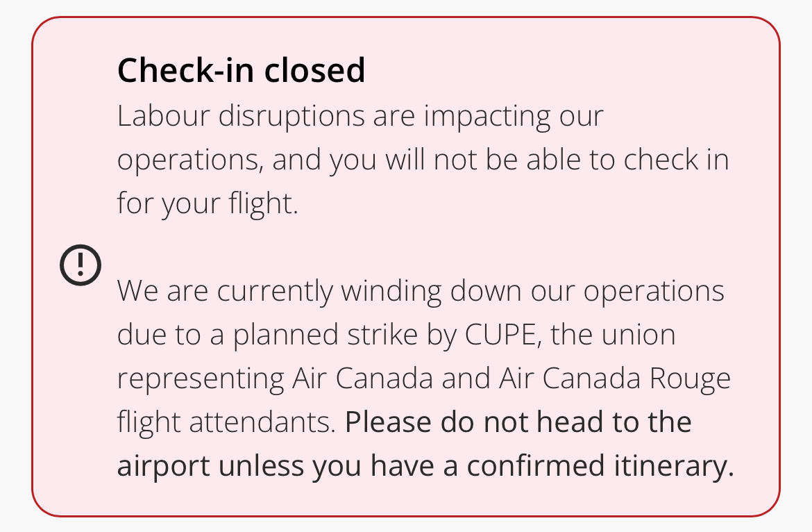This screenshot has width=812, height=532.
Task: Click the phrase "winding down our operations"
Action: click(x=532, y=291)
